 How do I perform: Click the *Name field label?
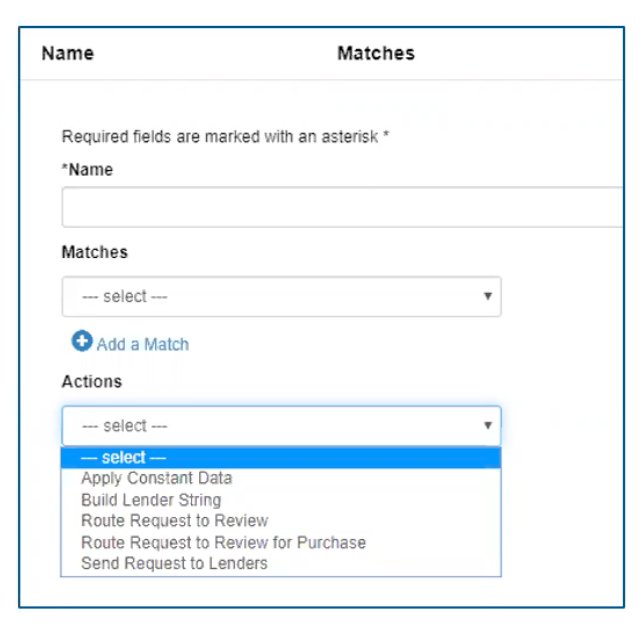(87, 170)
